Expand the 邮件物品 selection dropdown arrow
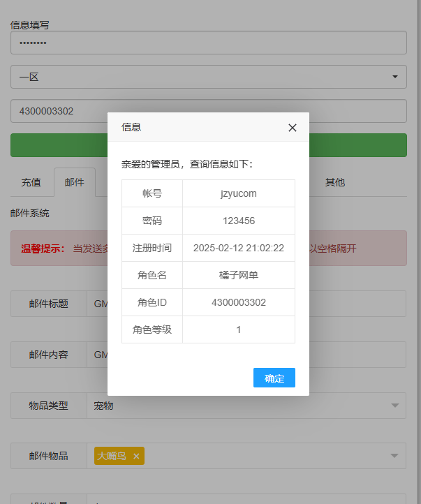 [x=394, y=456]
